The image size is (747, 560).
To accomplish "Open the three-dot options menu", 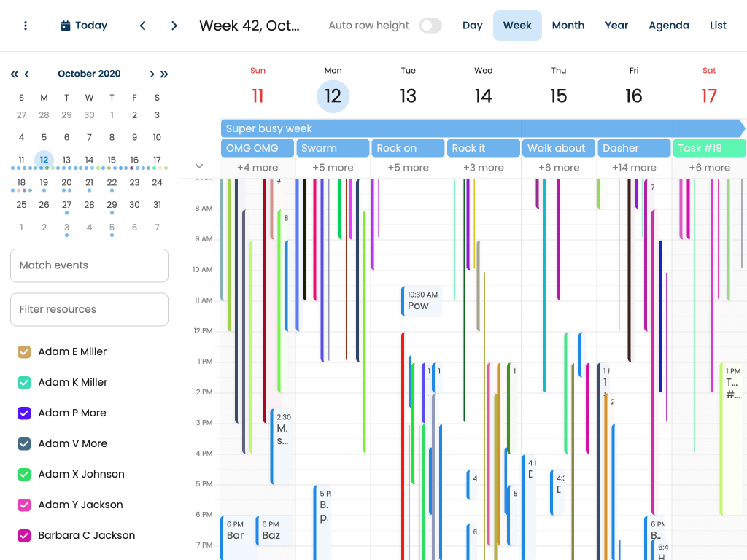I will 26,26.
